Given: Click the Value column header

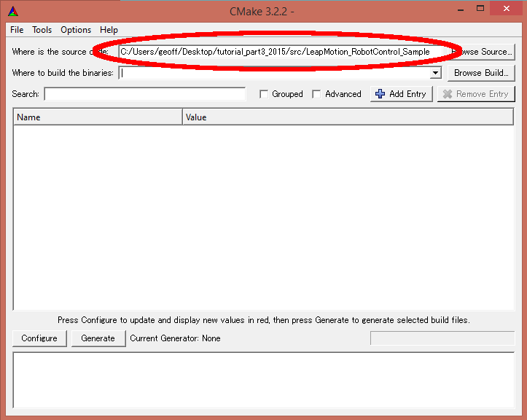Looking at the screenshot, I should pyautogui.click(x=348, y=117).
